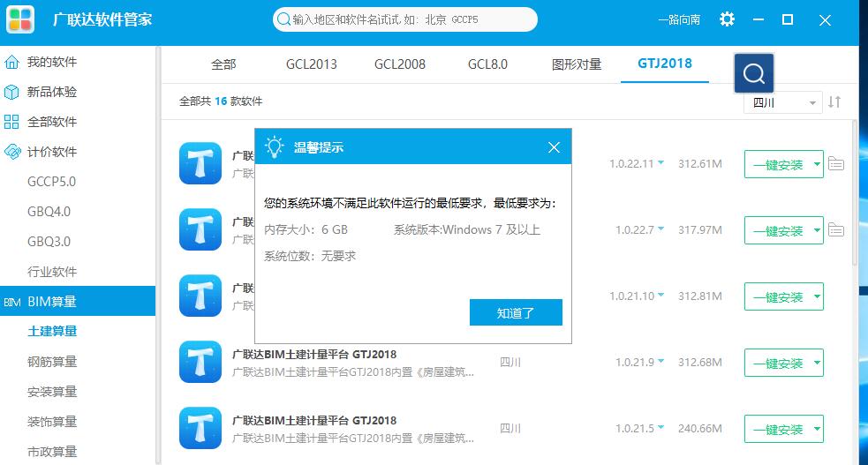The image size is (868, 465).
Task: Click the cube icon beside 新品体验
Action: [x=11, y=92]
